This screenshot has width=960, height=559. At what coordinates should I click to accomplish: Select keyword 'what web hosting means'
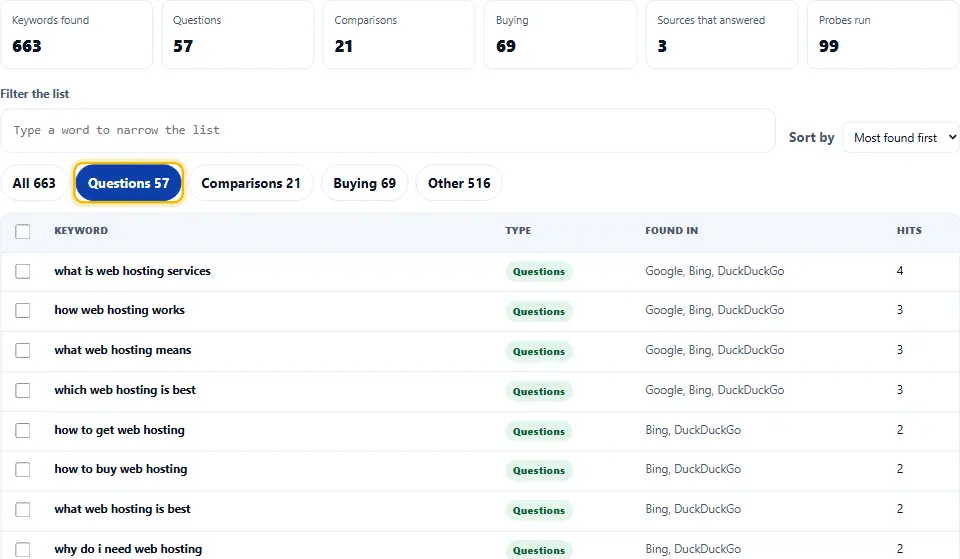coord(122,350)
